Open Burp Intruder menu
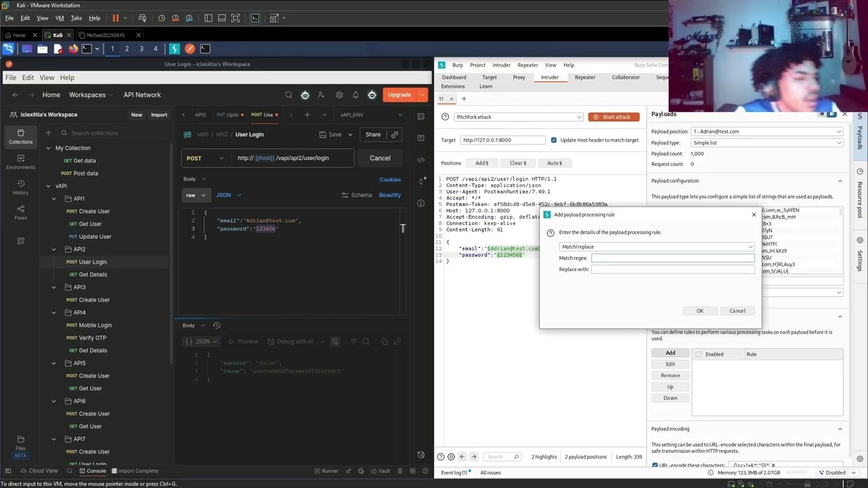 coord(501,65)
